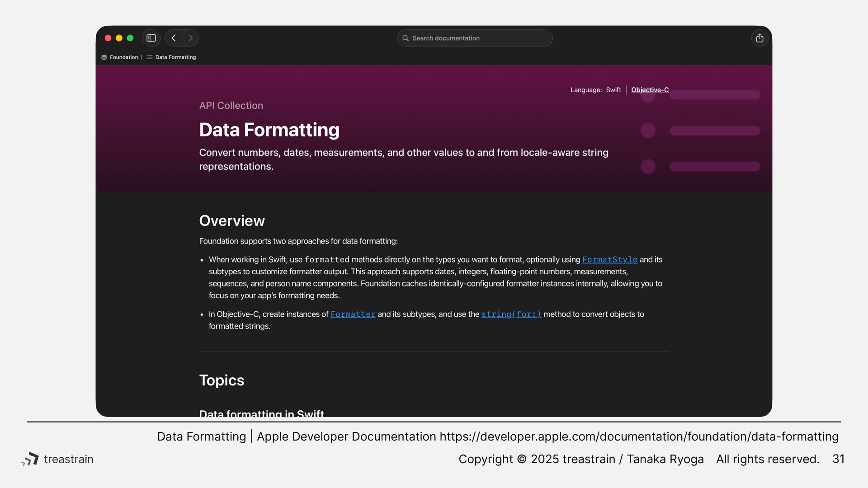
Task: Go back with the left chevron
Action: pos(174,38)
